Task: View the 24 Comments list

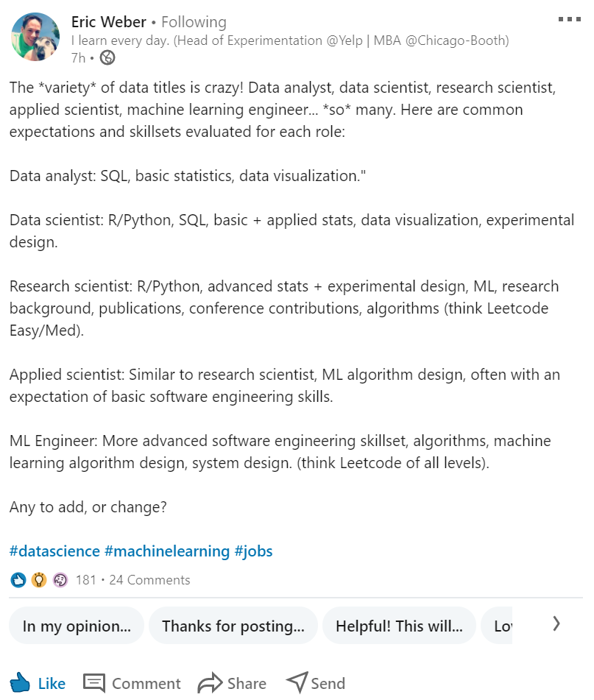Action: click(149, 580)
